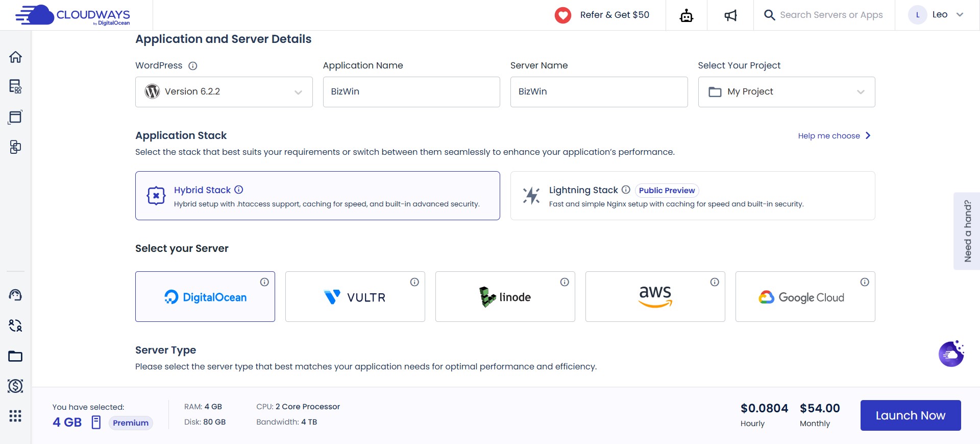Viewport: 980px width, 444px height.
Task: Click the info icon beside Lightning Stack
Action: 626,190
